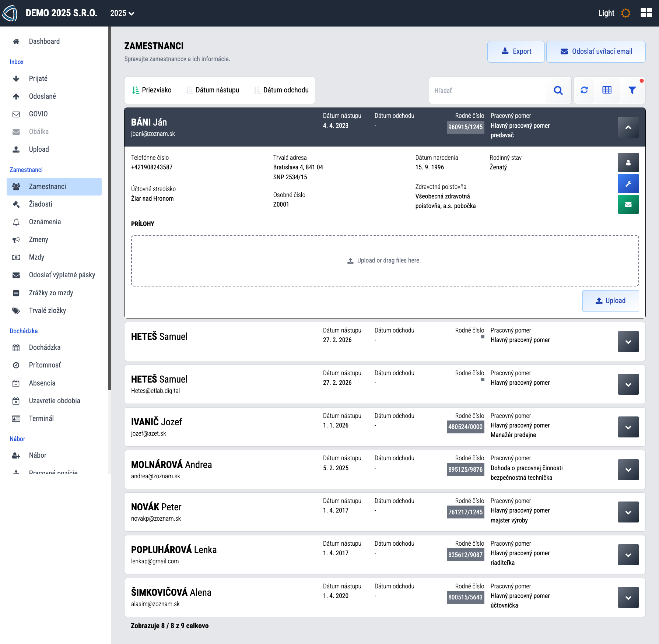Open the apps grid icon in header
Screen dimensions: 659x644
click(x=646, y=13)
